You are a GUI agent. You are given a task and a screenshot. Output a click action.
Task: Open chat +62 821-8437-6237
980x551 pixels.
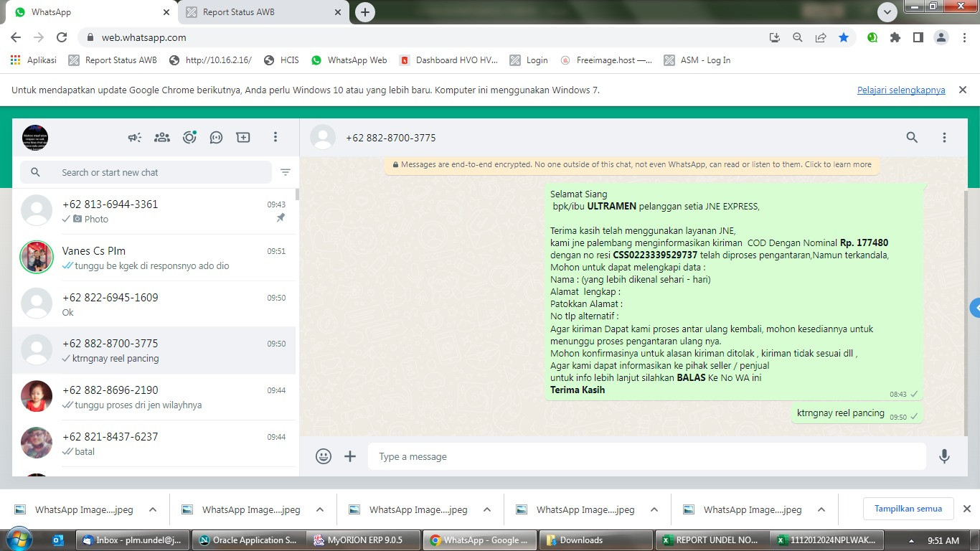[x=154, y=443]
